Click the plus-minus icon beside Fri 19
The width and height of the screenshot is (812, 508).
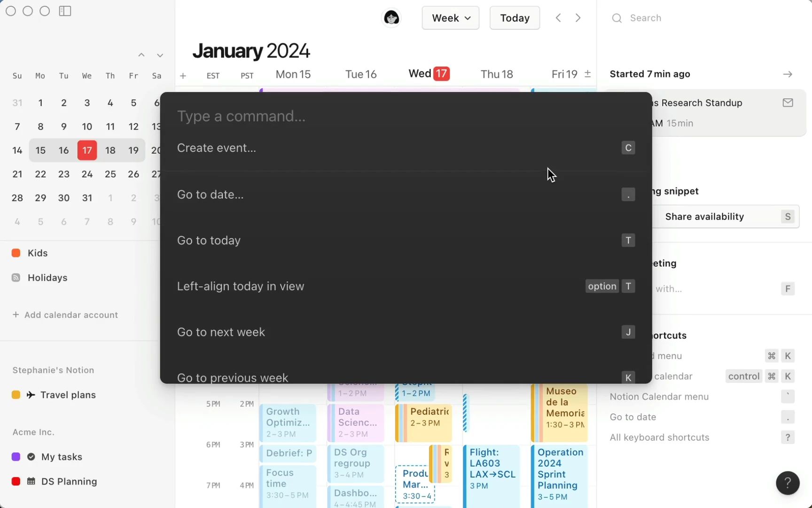pos(587,74)
